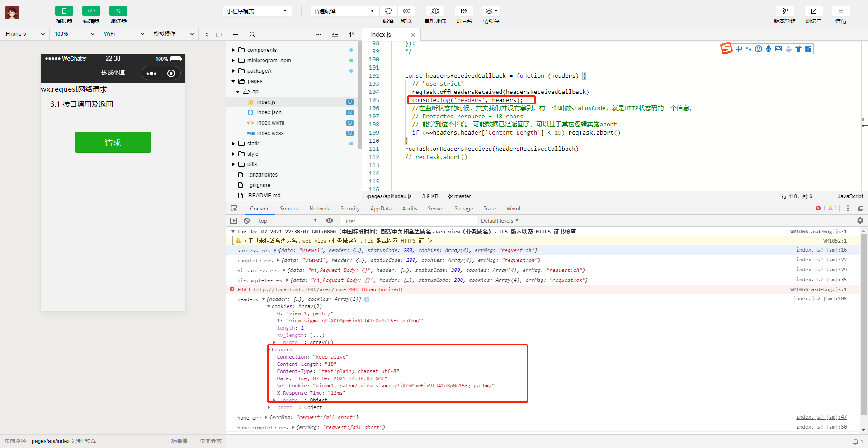
Task: Click the file tree more options icon
Action: (x=318, y=34)
